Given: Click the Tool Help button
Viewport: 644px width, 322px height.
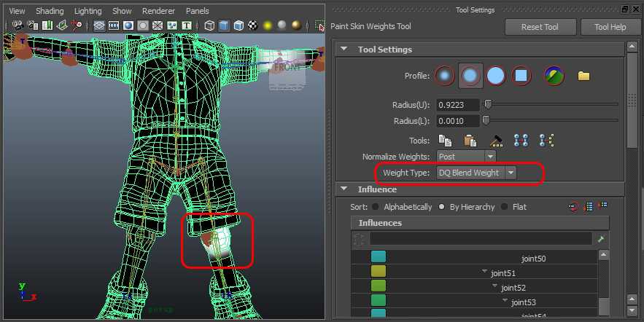Looking at the screenshot, I should (x=610, y=27).
